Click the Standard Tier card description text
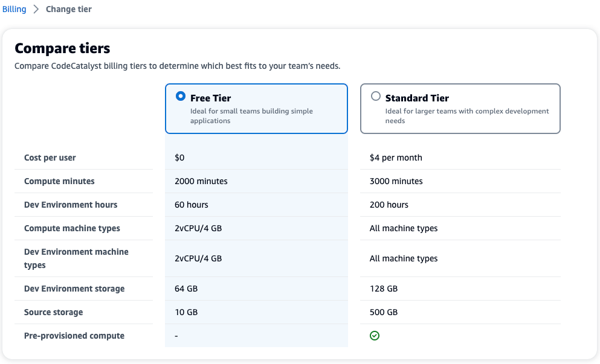This screenshot has width=600, height=364. pos(466,116)
